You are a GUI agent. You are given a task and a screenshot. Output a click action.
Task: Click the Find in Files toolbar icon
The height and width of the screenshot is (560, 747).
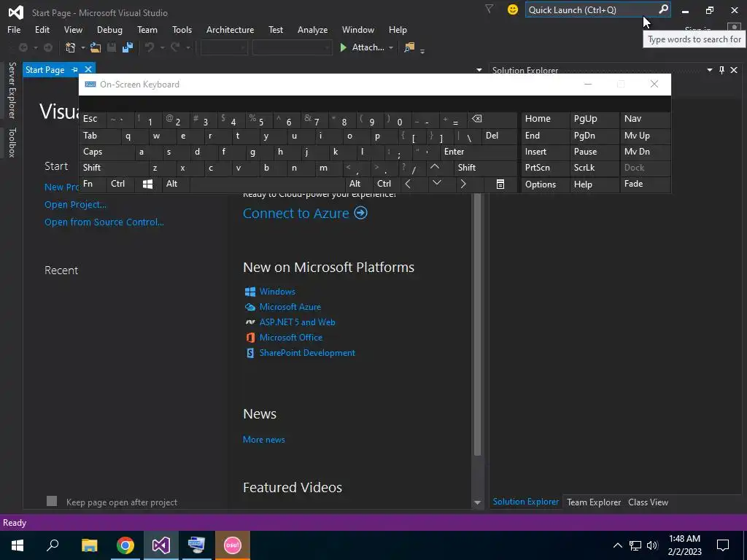click(x=409, y=47)
